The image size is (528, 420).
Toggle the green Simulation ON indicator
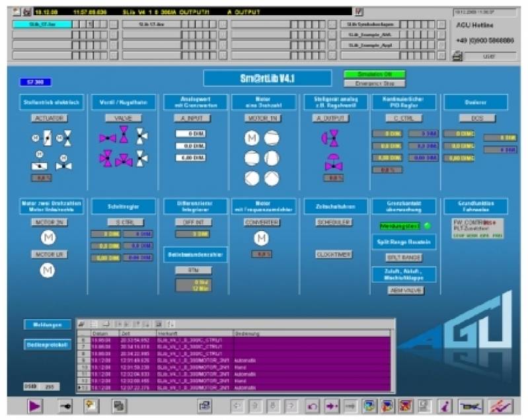point(375,74)
